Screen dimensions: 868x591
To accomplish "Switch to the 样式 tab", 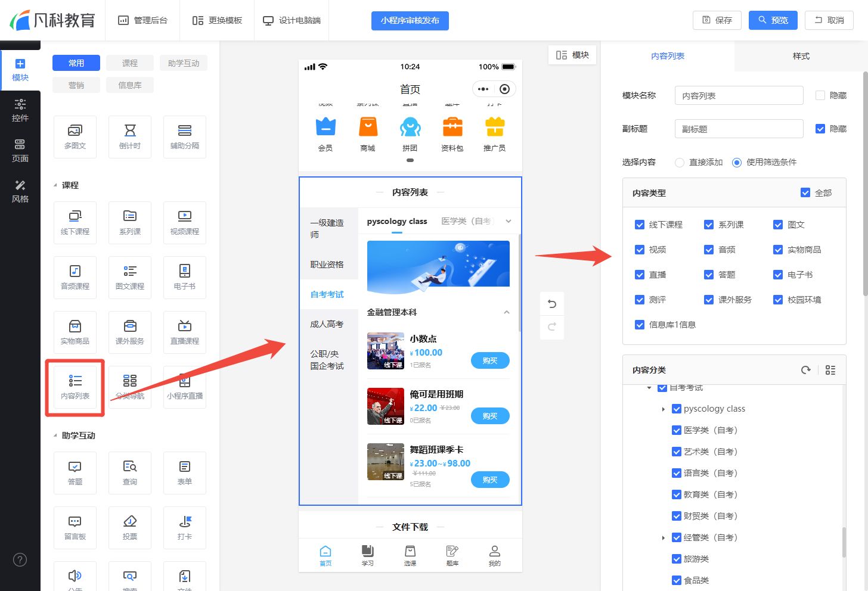I will tap(801, 56).
